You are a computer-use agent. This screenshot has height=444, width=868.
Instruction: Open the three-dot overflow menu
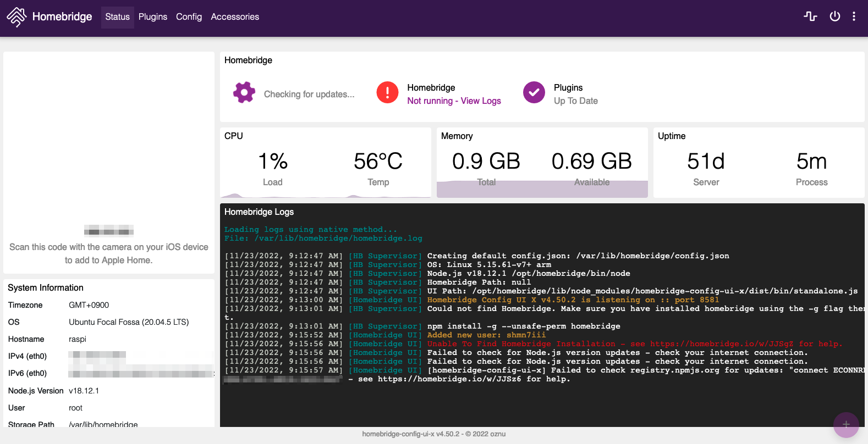click(854, 16)
